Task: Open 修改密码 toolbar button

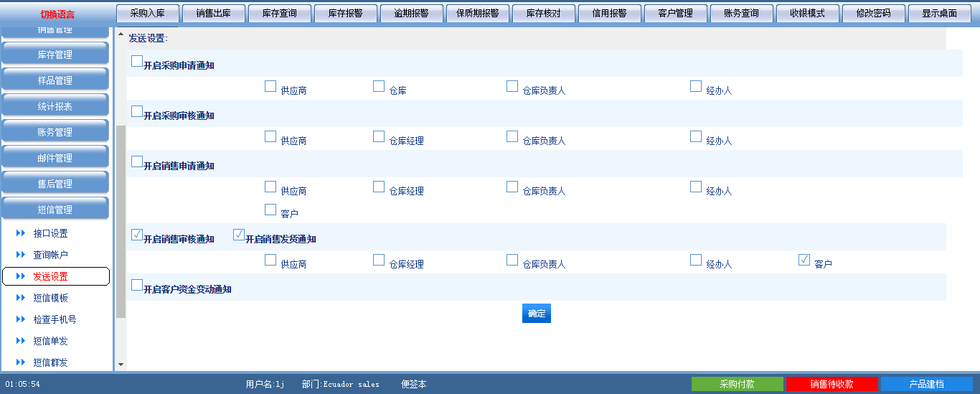Action: (874, 14)
